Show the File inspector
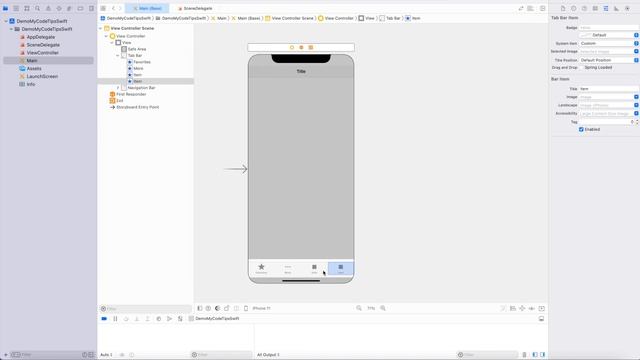 [x=563, y=8]
